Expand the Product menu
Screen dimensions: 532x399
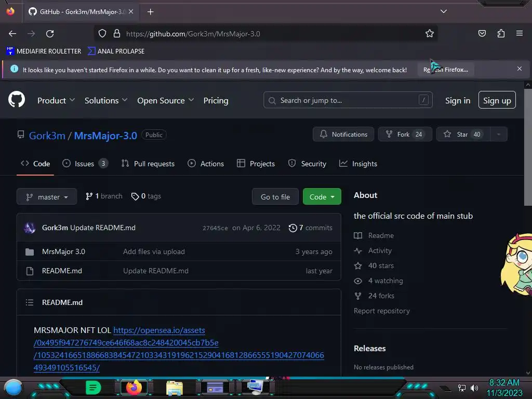pos(56,100)
